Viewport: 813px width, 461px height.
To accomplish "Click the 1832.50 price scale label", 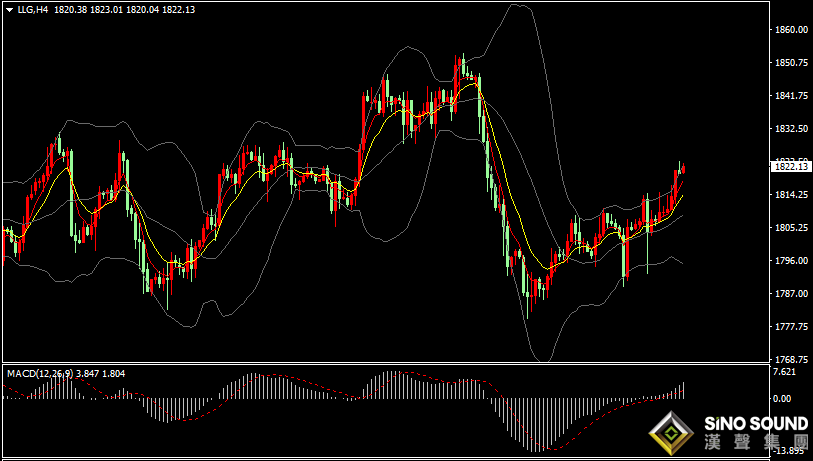I will coord(791,128).
